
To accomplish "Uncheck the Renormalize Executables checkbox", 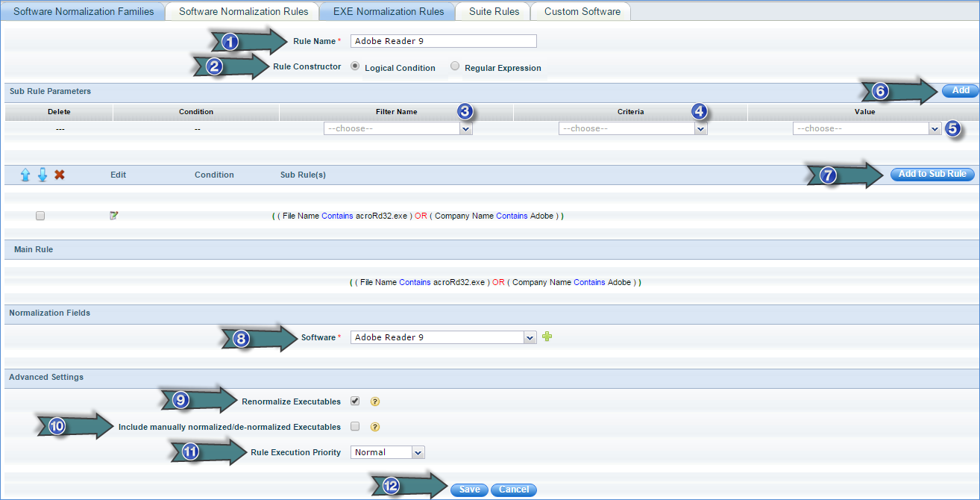I will (x=355, y=401).
